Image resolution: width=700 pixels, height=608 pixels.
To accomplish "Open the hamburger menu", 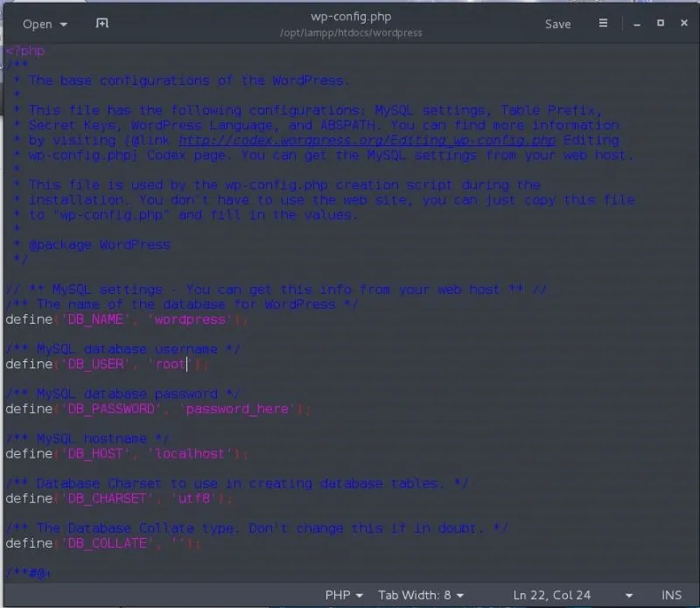I will pos(603,24).
